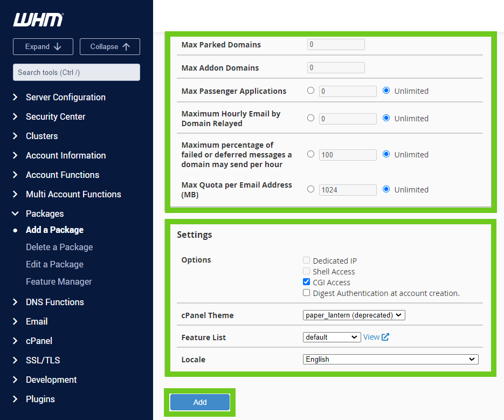Screen dimensions: 504x420
Task: Open Edit a Package menu item
Action: (x=54, y=264)
